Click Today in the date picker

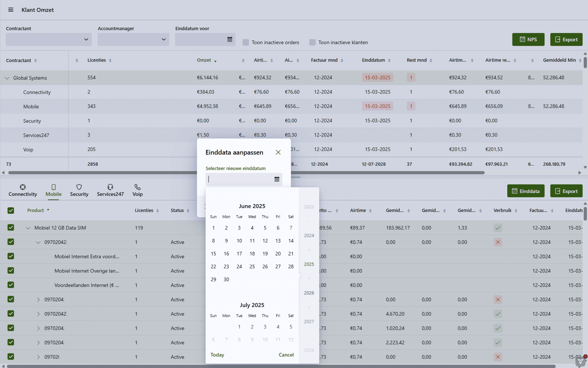click(x=217, y=355)
